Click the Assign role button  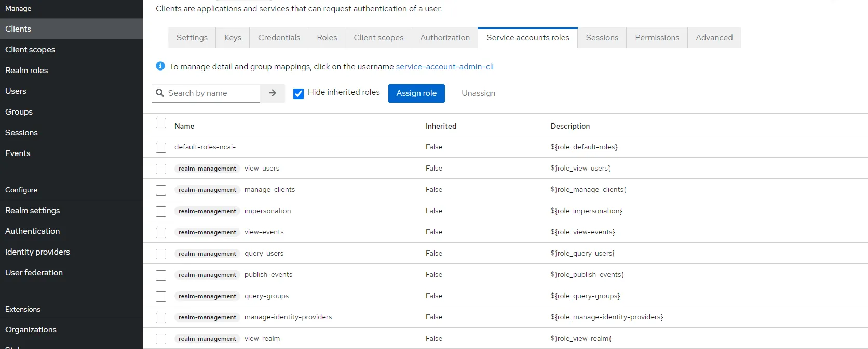pos(416,93)
